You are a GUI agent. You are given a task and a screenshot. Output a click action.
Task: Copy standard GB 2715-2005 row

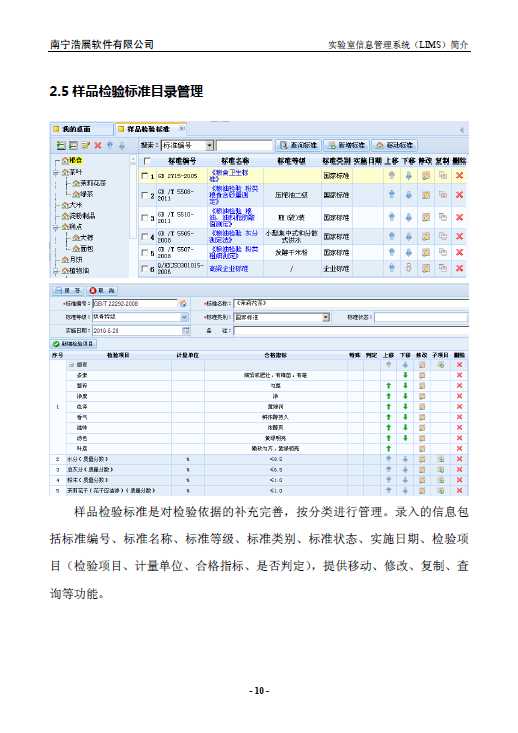click(443, 175)
